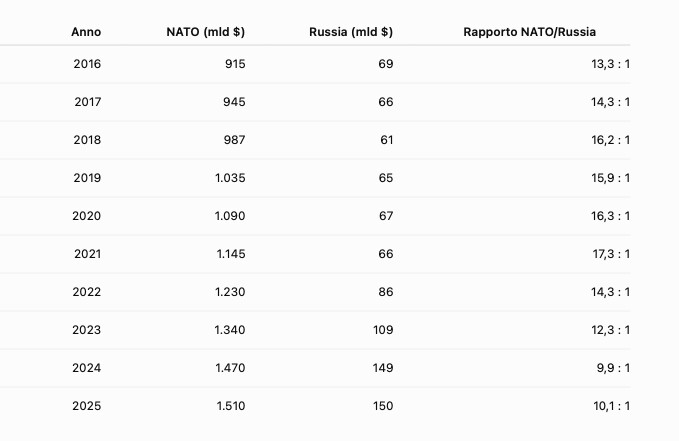Select the ratio 17,3 : 1 cell
This screenshot has width=679, height=441.
click(611, 254)
